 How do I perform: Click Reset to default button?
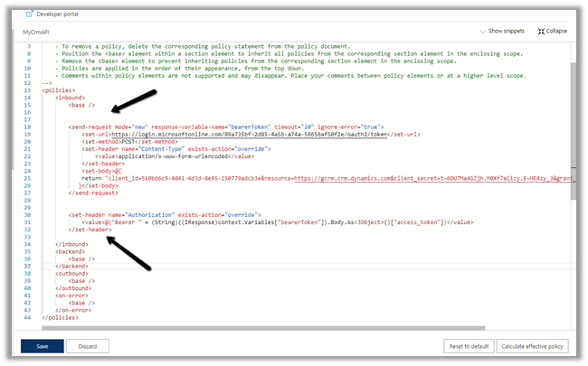point(469,346)
